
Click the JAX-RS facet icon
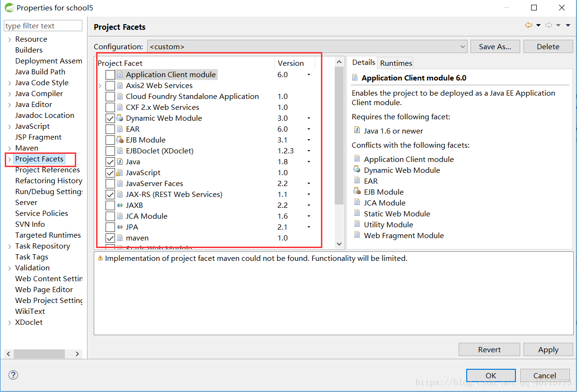tap(120, 194)
